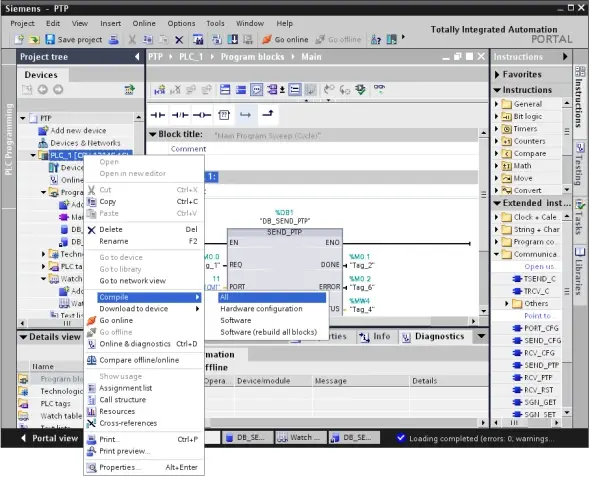Select Cross-references in context menu
590x477 pixels.
(143, 423)
